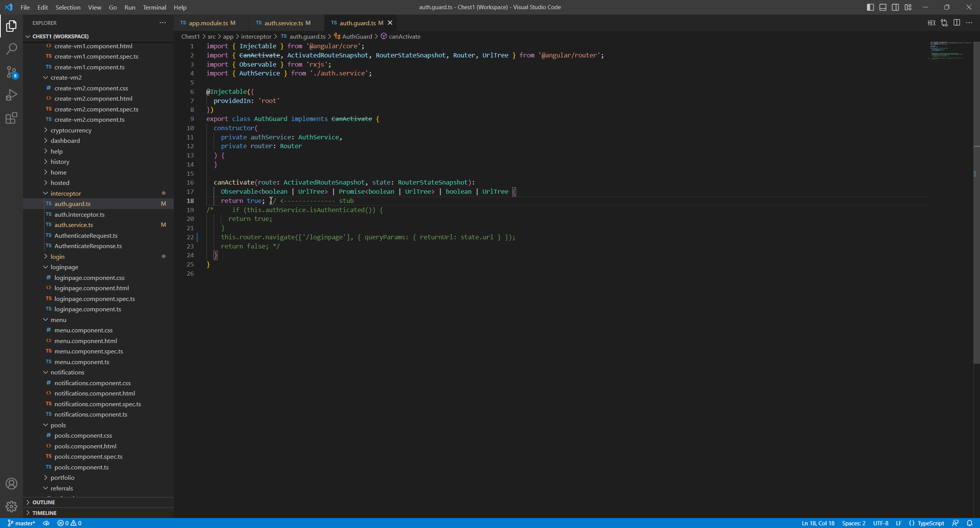Open the Extensions view
Image resolution: width=980 pixels, height=528 pixels.
tap(11, 118)
